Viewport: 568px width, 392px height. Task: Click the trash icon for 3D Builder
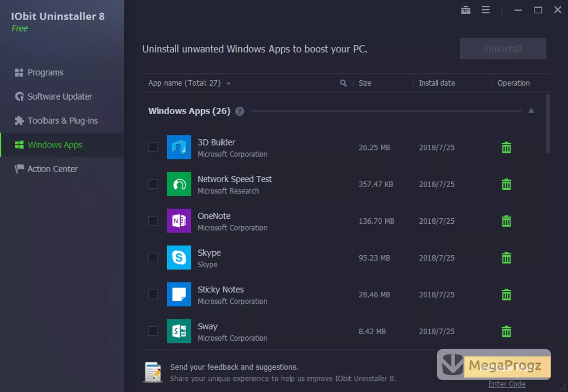pos(506,147)
